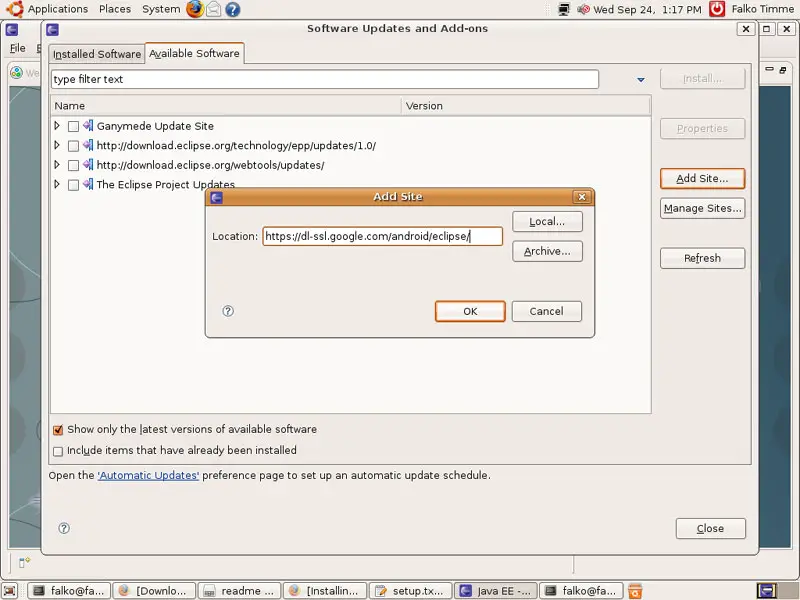Click the Add Site... button
The width and height of the screenshot is (800, 600).
(702, 179)
